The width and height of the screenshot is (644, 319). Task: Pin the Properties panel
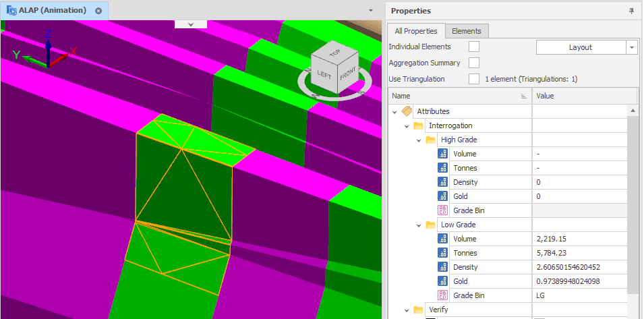click(x=631, y=11)
